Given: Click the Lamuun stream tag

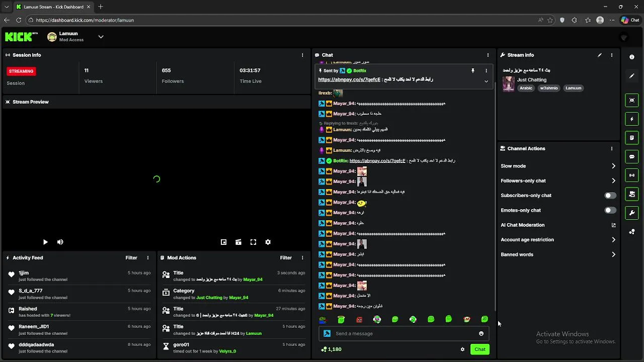Looking at the screenshot, I should coord(573,88).
